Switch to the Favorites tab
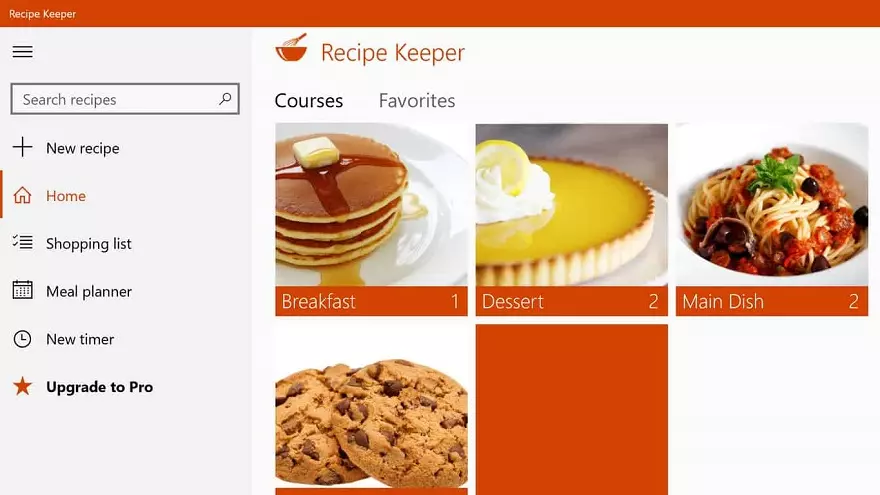 tap(417, 100)
